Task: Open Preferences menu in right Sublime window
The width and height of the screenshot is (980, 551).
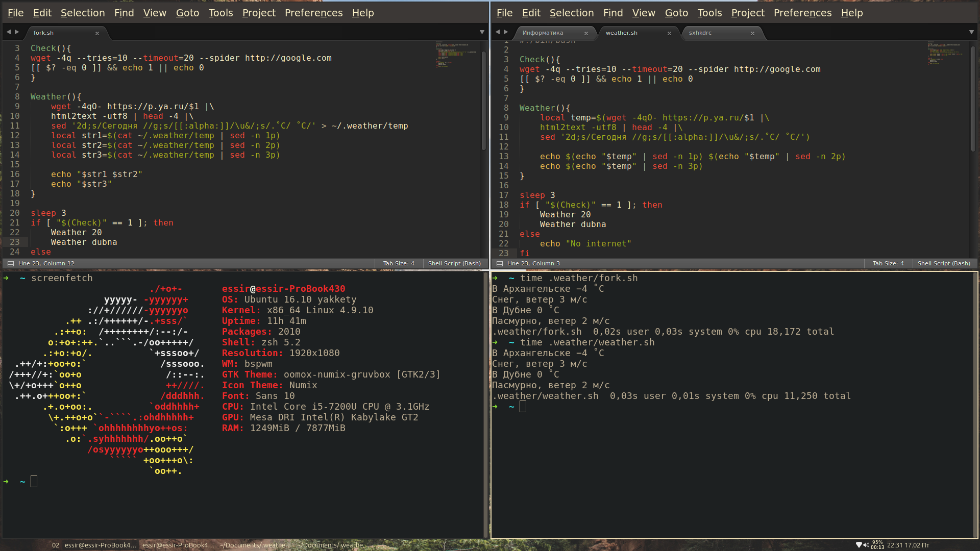Action: pos(802,13)
